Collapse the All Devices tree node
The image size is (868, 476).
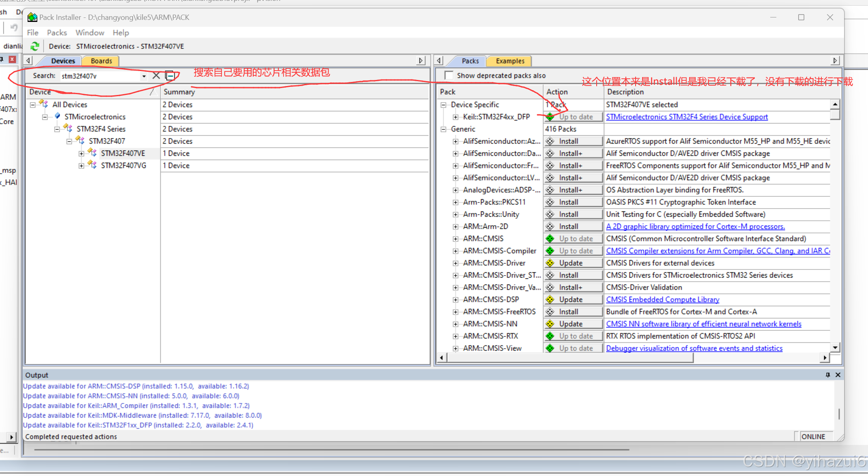32,105
